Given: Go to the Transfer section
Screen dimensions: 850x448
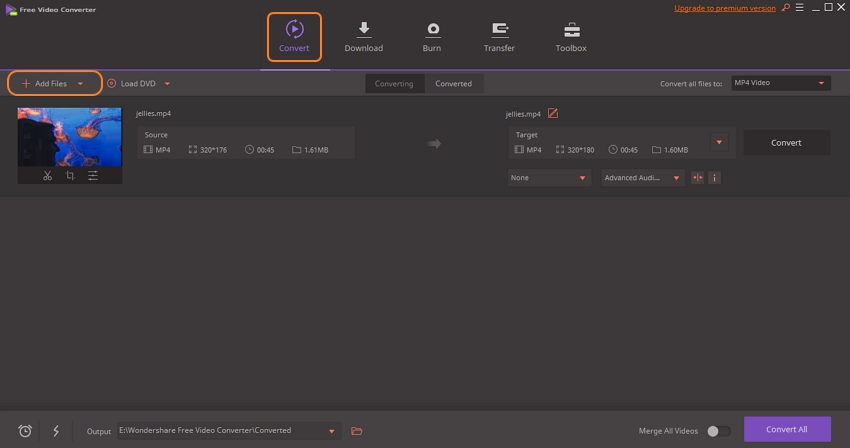Looking at the screenshot, I should (499, 36).
